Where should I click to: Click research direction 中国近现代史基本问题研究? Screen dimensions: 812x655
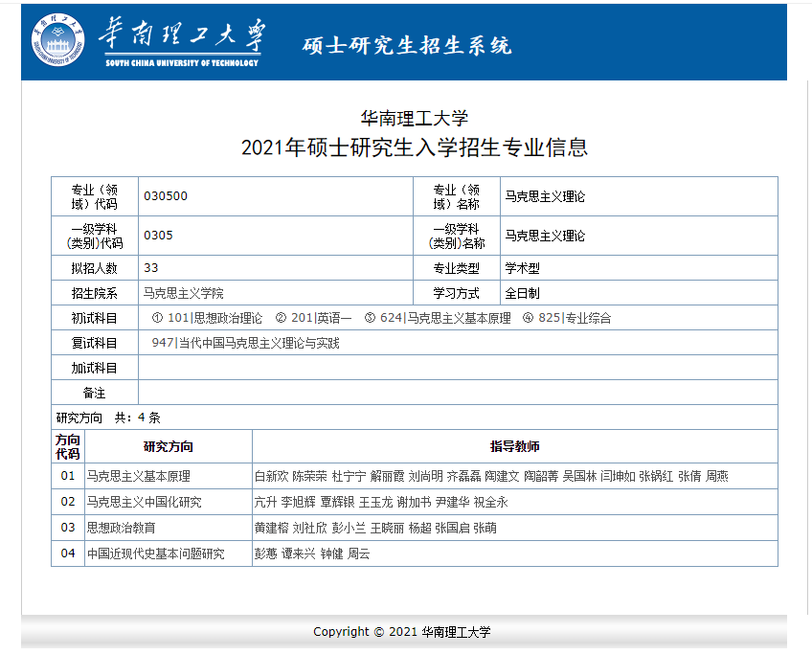[x=155, y=554]
